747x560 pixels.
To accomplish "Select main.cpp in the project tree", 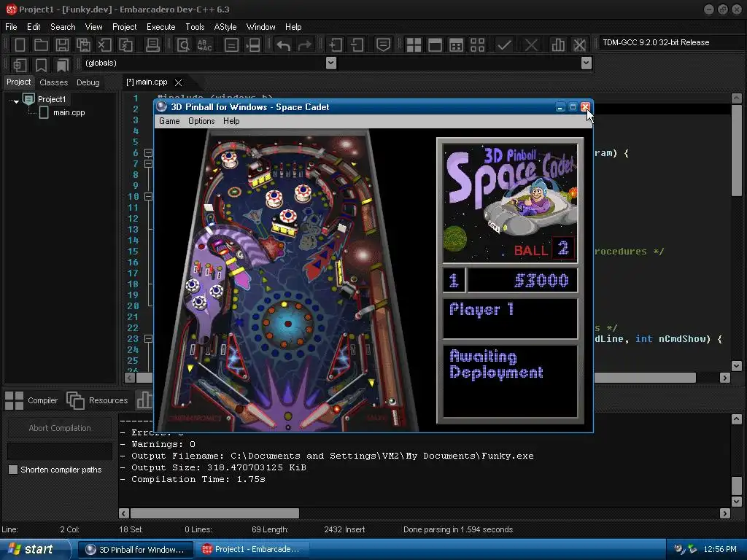I will tap(69, 112).
